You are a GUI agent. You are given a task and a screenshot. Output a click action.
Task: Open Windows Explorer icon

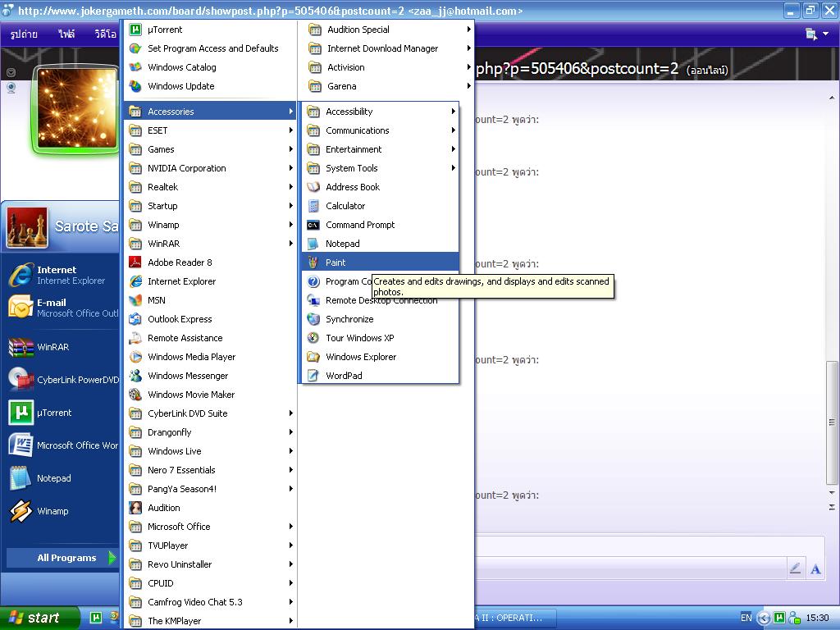pos(313,357)
